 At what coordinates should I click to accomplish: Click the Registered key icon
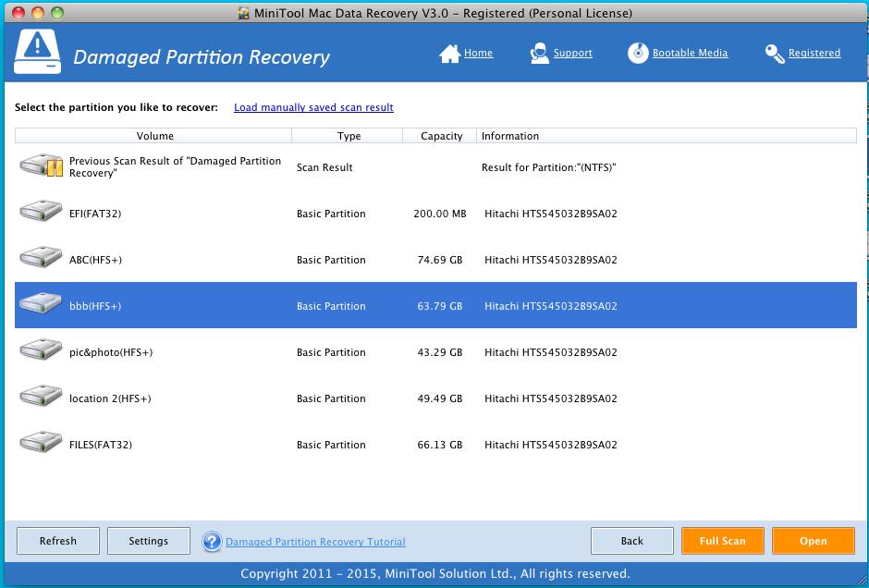774,54
